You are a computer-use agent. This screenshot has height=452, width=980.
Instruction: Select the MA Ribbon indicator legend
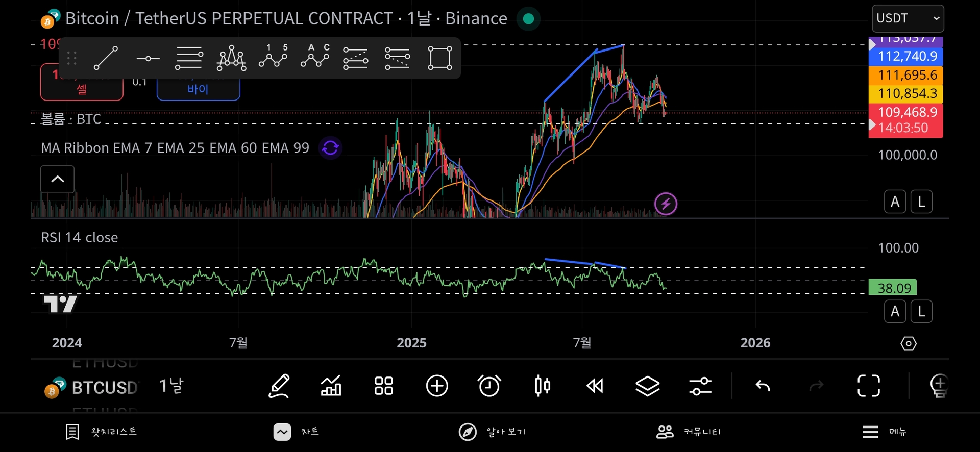click(175, 148)
